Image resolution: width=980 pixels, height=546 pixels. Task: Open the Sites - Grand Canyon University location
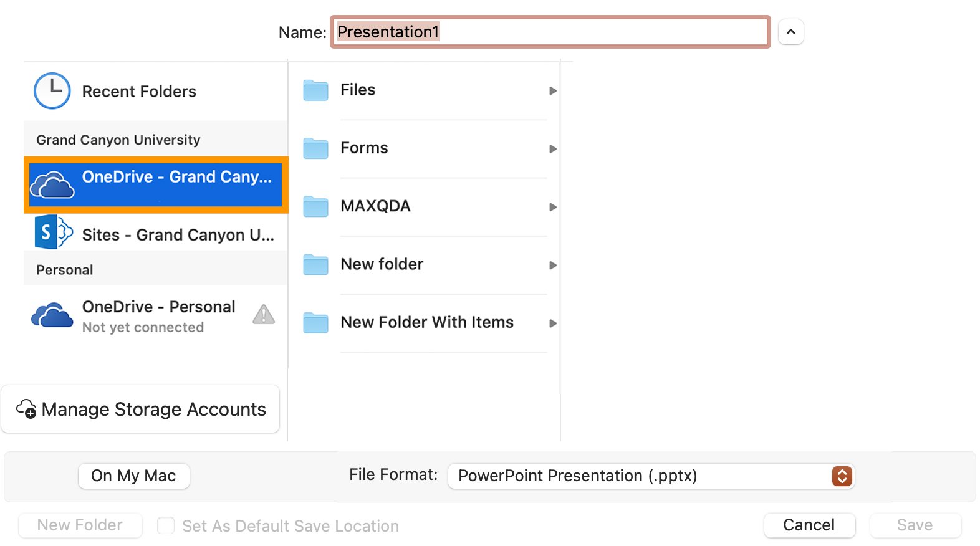coord(178,235)
